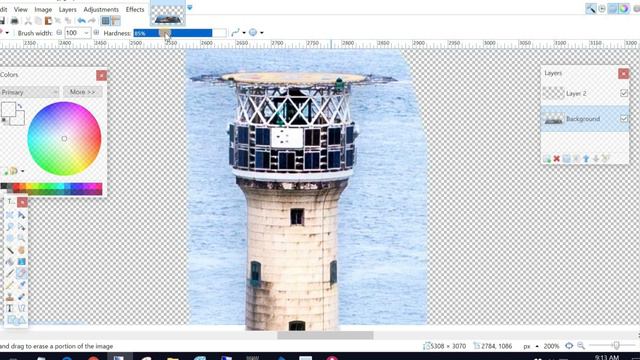
Task: Open the Effects menu
Action: tap(135, 9)
